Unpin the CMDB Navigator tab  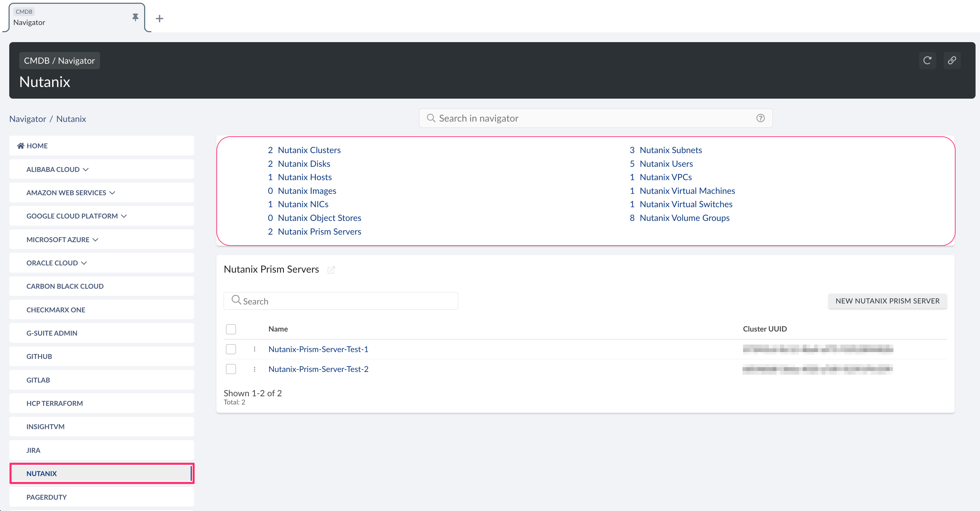click(x=135, y=17)
